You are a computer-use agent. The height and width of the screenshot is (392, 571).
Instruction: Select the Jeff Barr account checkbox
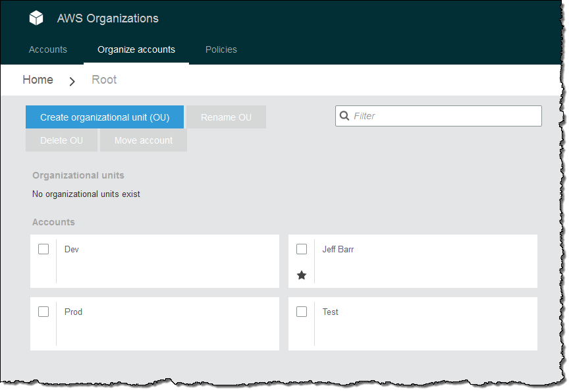(302, 249)
